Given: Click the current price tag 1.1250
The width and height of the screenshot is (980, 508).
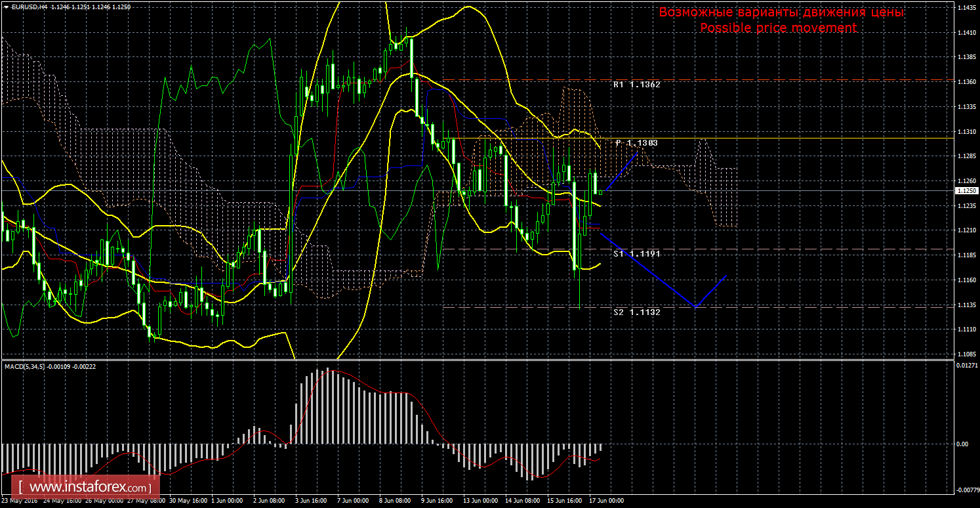Looking at the screenshot, I should (966, 190).
